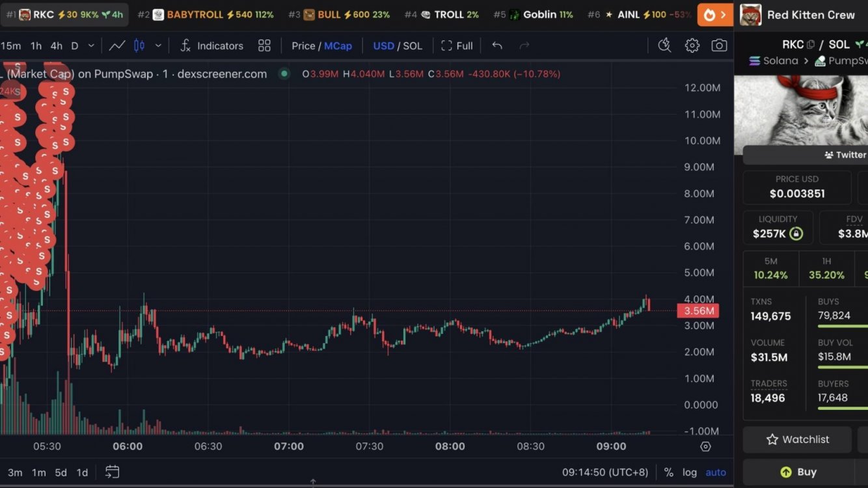Click the TXNS 149,675 value
Viewport: 868px width, 488px height.
(x=771, y=316)
